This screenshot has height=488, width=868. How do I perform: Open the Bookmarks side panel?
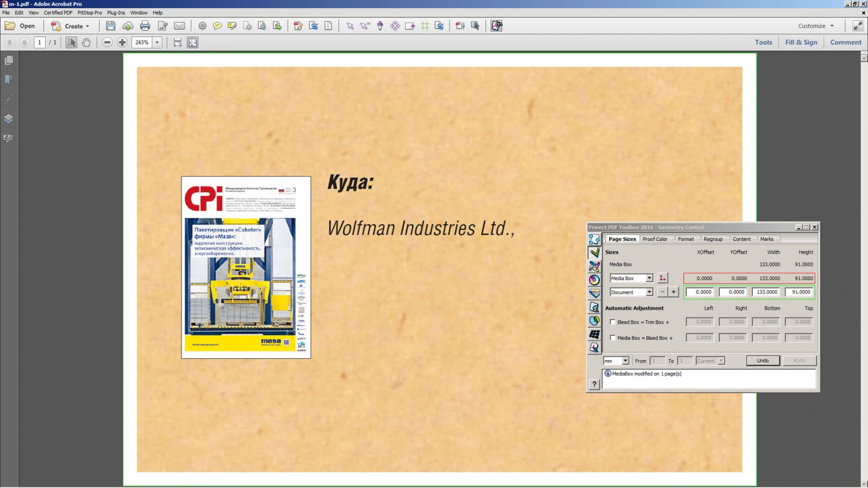tap(9, 80)
